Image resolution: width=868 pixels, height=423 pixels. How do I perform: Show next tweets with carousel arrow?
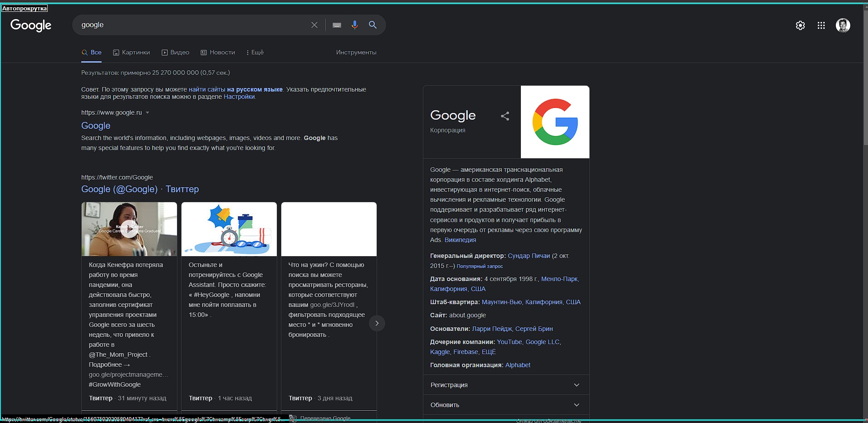[x=377, y=323]
